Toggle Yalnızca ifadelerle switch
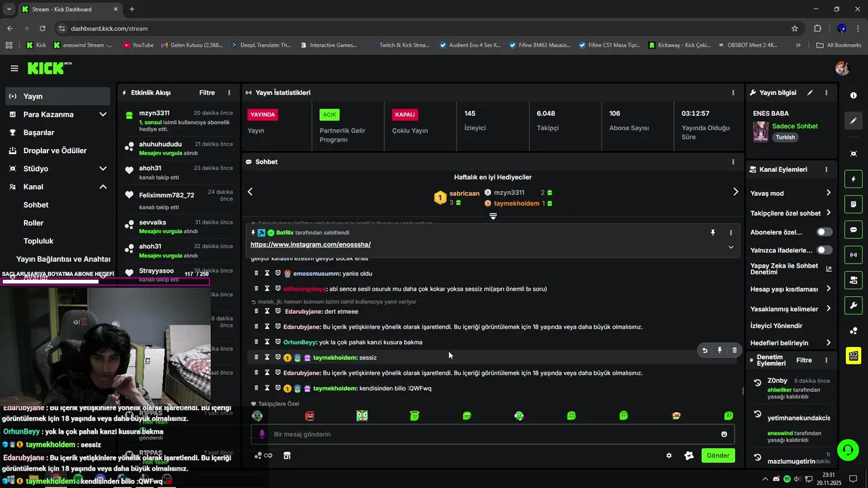 [x=824, y=250]
